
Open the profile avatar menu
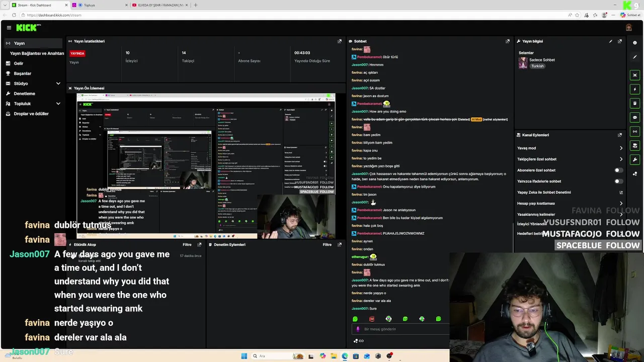629,28
